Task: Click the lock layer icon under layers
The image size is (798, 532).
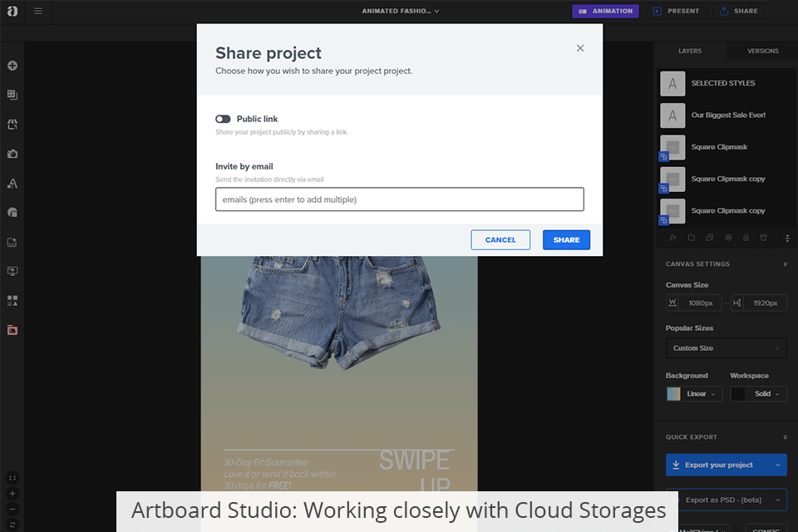Action: (746, 238)
